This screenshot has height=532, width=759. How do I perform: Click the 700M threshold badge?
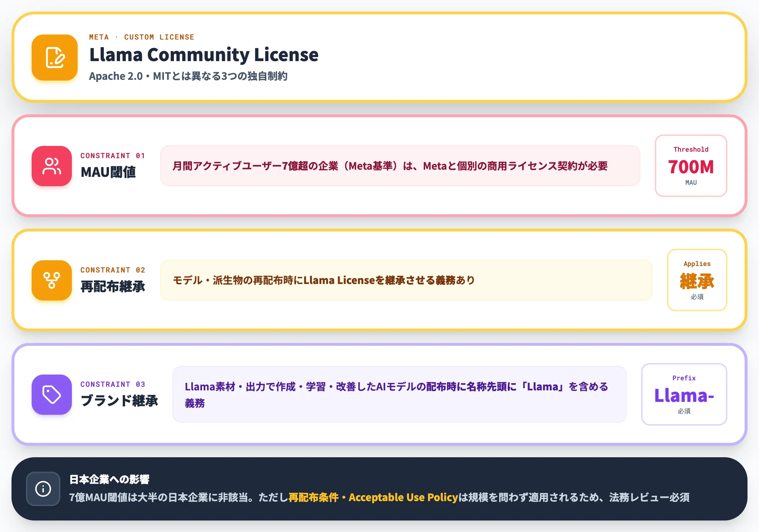(691, 166)
